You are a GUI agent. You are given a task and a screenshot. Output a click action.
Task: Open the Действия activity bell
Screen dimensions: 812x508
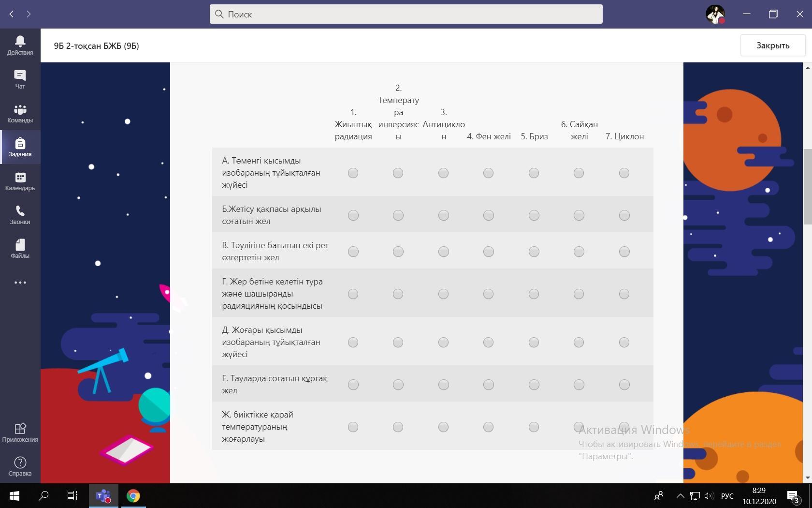coord(20,45)
